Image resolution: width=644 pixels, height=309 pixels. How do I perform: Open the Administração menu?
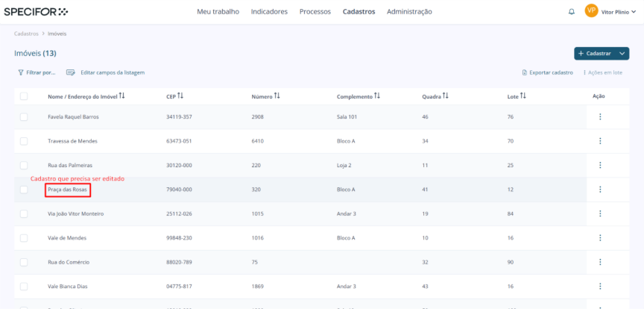409,12
